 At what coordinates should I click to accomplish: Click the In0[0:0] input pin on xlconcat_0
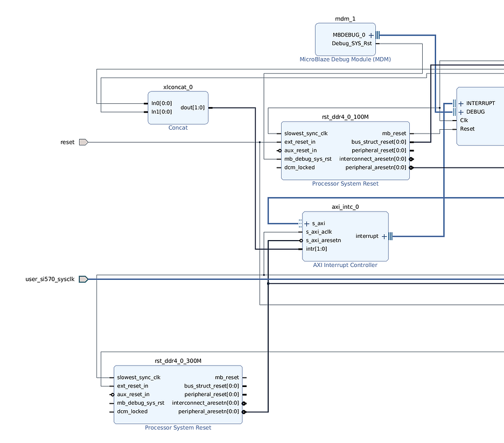tap(162, 103)
